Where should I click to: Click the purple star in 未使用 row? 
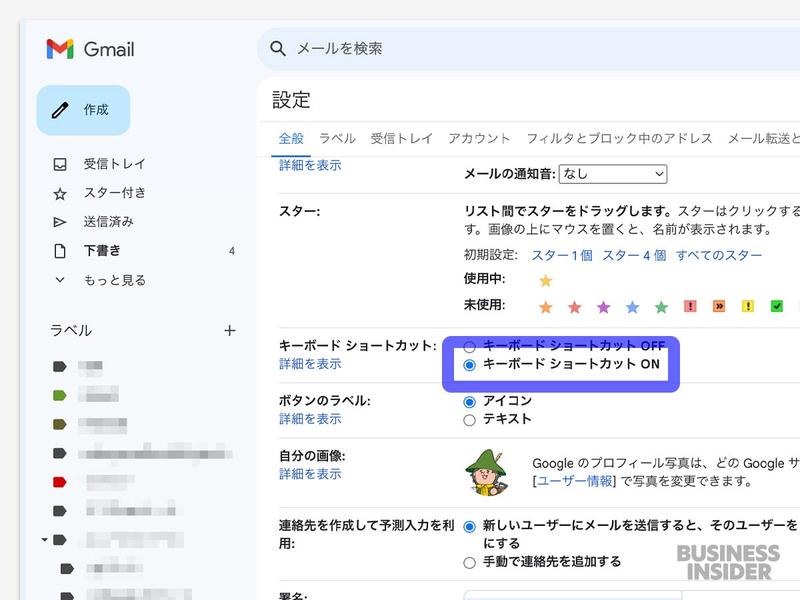coord(604,307)
